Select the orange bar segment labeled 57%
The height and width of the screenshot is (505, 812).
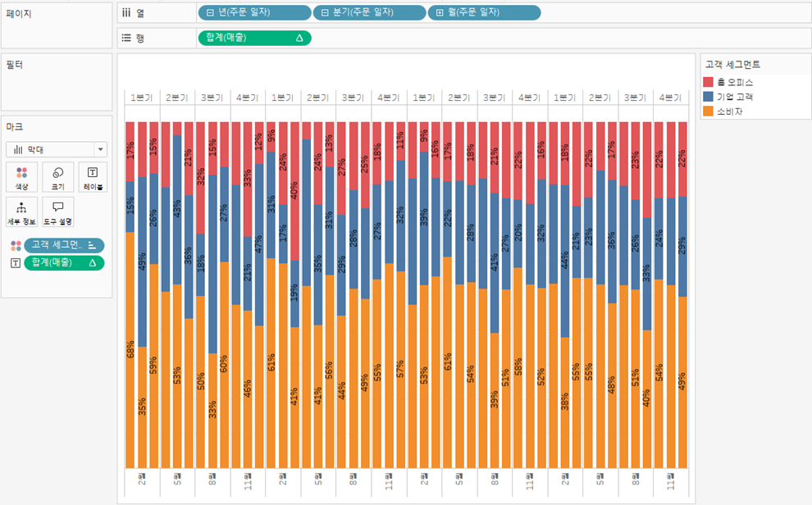coord(400,370)
